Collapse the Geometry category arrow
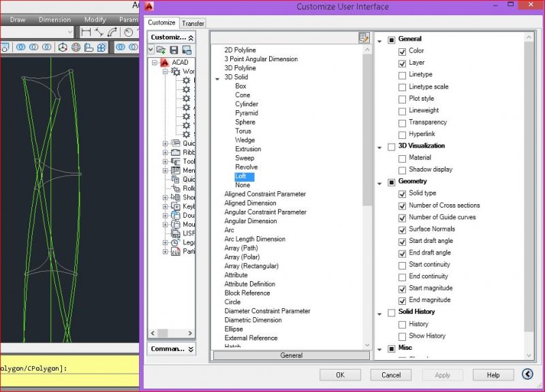545x392 pixels. (379, 183)
